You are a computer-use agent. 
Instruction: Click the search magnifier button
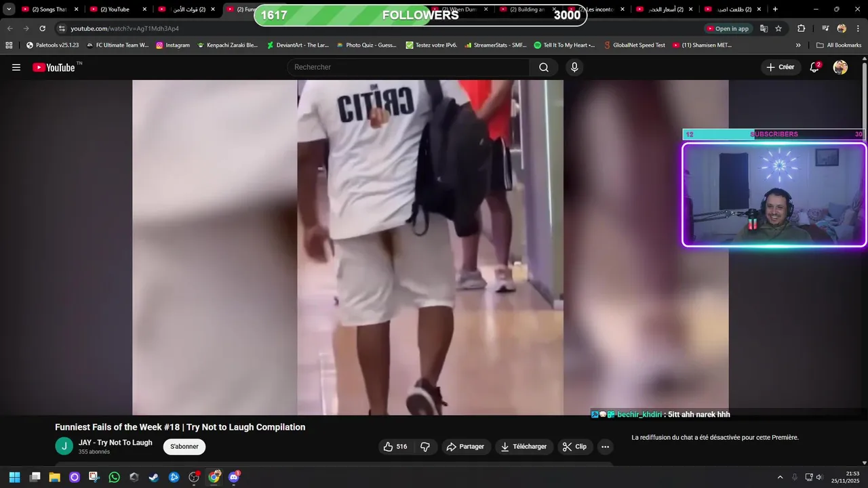pos(544,67)
